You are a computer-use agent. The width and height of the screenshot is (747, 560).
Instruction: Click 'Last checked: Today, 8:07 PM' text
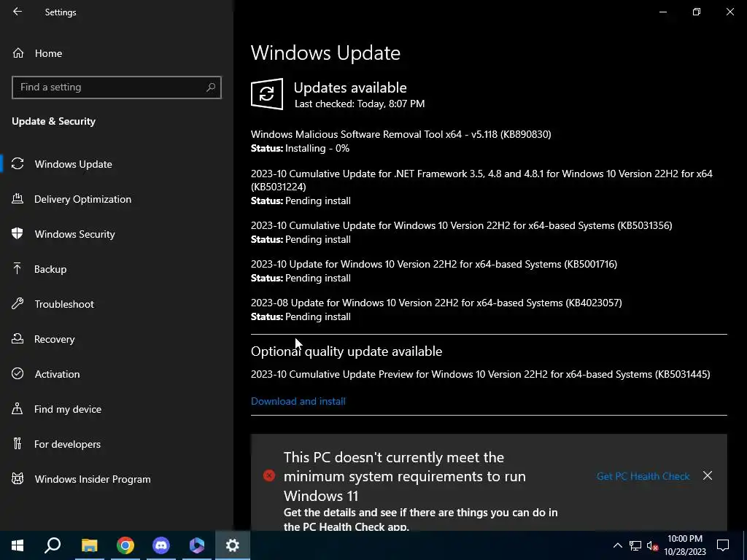(360, 104)
